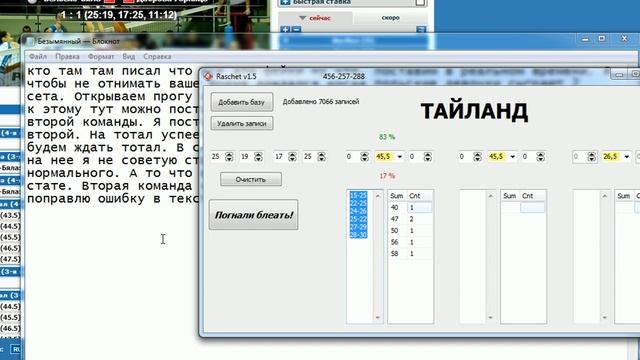
Task: Click the Sum cell showing 56
Action: (x=398, y=242)
